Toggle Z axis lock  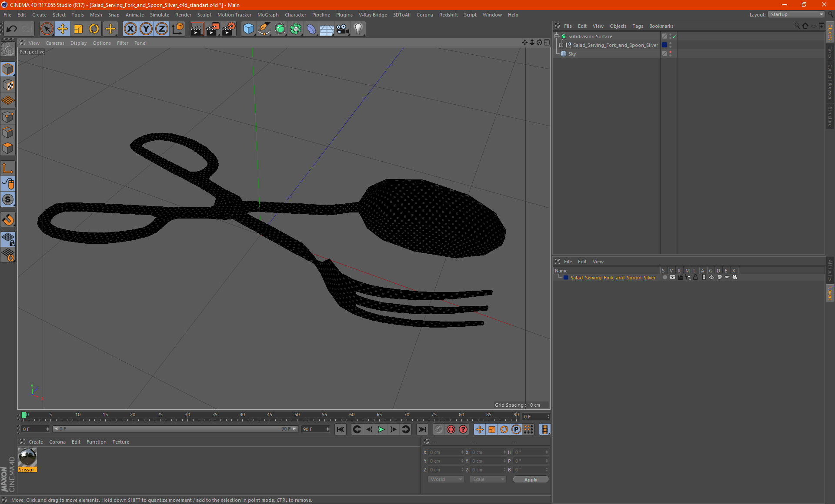(162, 29)
